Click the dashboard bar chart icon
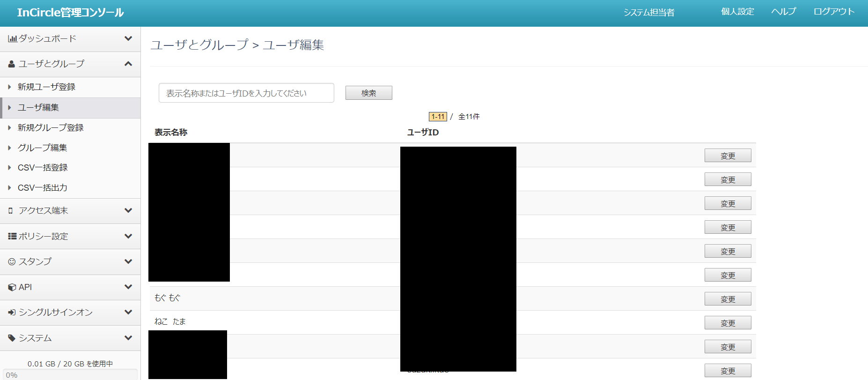Image resolution: width=868 pixels, height=380 pixels. coord(12,39)
